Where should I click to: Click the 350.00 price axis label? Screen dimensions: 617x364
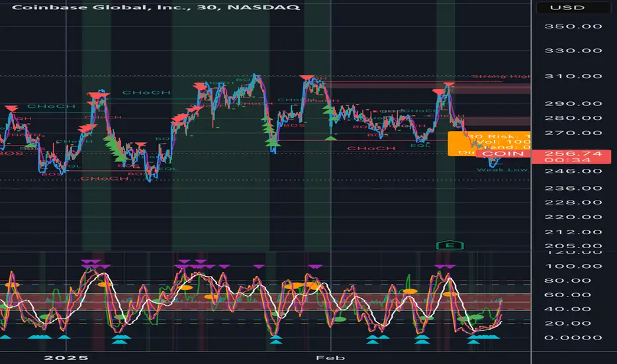click(573, 26)
